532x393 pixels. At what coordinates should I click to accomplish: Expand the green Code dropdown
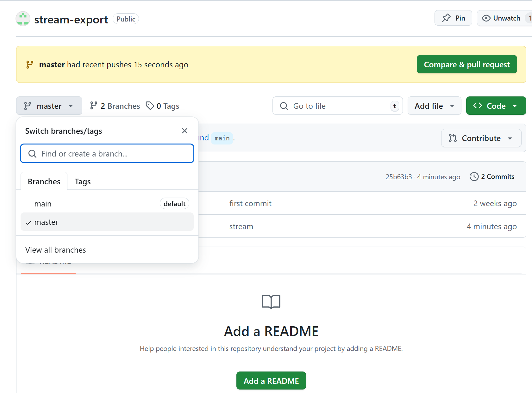pyautogui.click(x=496, y=106)
